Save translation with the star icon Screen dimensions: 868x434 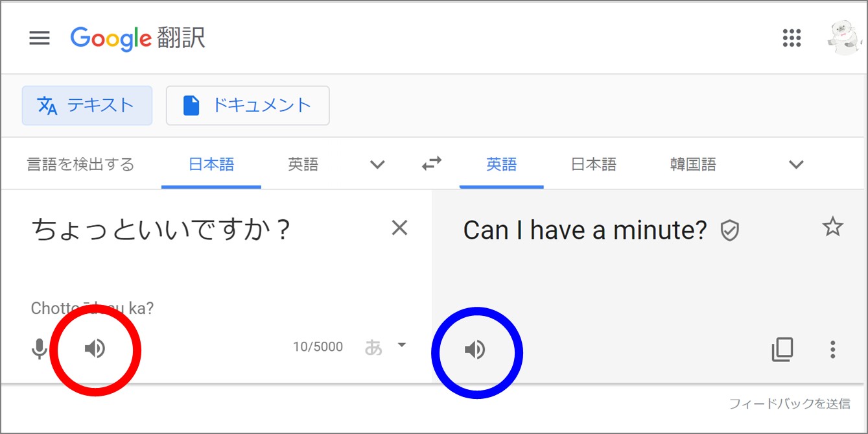click(832, 227)
